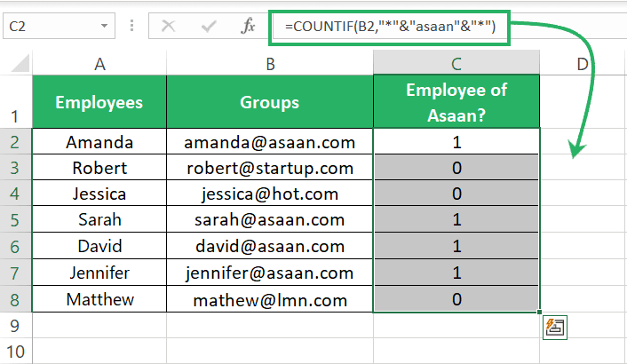Click the Employees header cell
The image size is (627, 364).
pyautogui.click(x=99, y=102)
